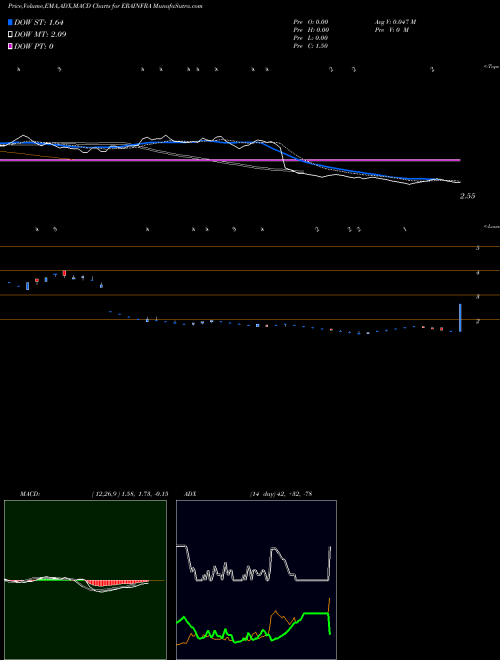Viewport: 500px width, 660px height.
Task: Click the 'Pre V: 0 M' value
Action: coord(393,30)
